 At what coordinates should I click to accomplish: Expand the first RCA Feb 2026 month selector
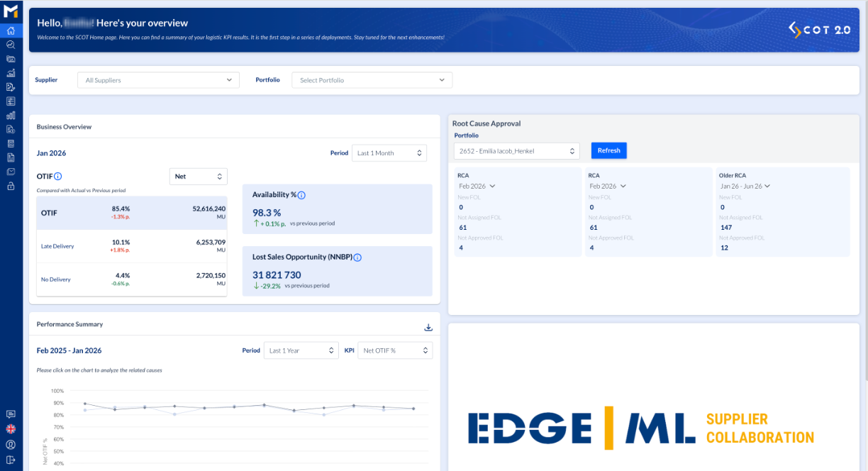[477, 186]
